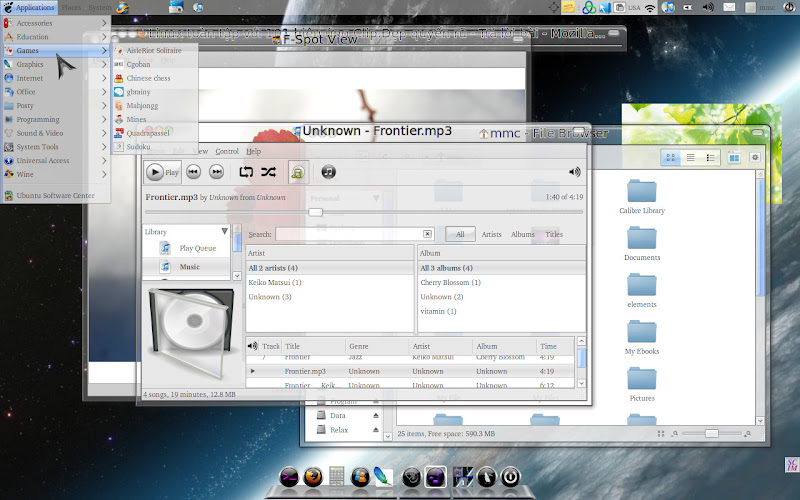The height and width of the screenshot is (500, 800).
Task: Switch File Browser to compact view
Action: tap(710, 158)
